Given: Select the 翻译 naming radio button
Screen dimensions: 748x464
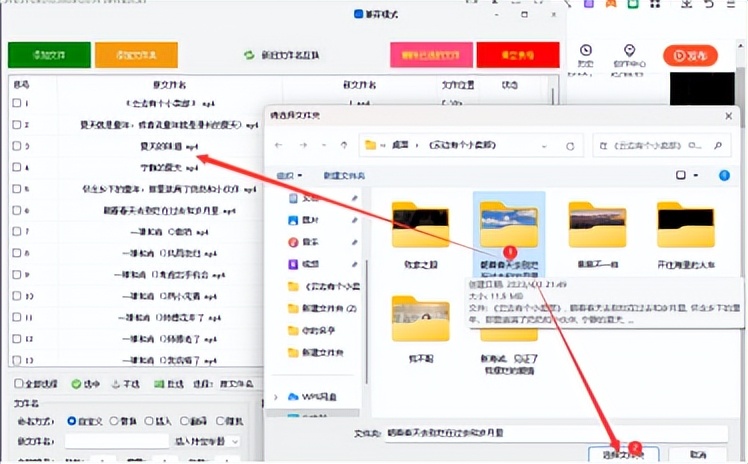Looking at the screenshot, I should 184,421.
